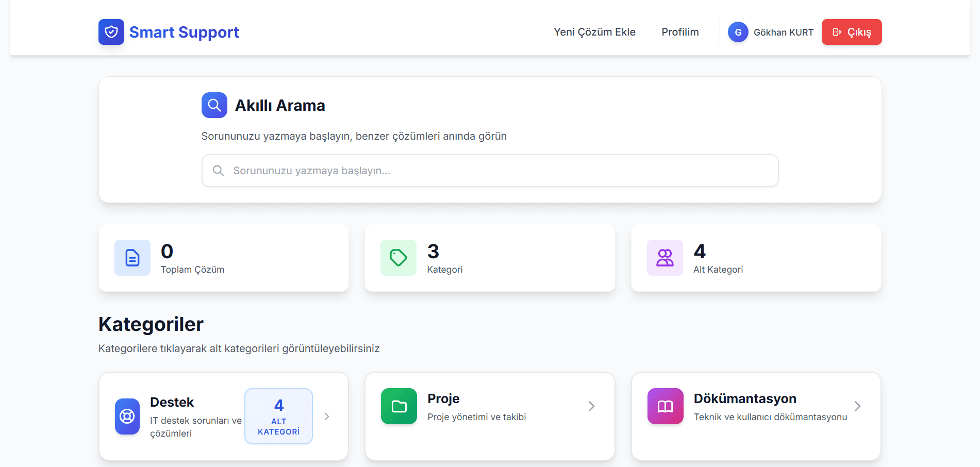980x467 pixels.
Task: Click the purple users icon on Alt Kategori card
Action: tap(664, 257)
